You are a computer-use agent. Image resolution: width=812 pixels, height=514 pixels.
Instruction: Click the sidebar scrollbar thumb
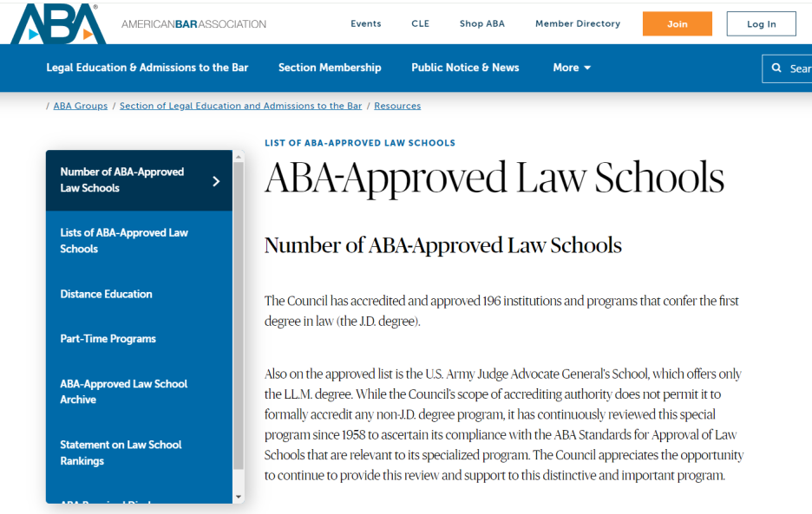point(239,316)
